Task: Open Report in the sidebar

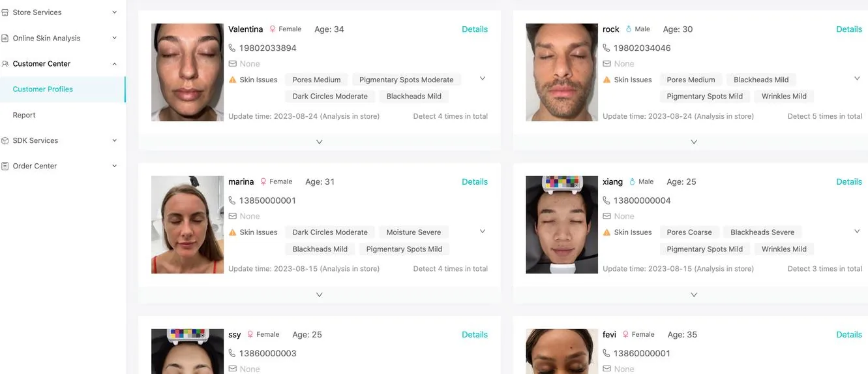Action: coord(24,115)
